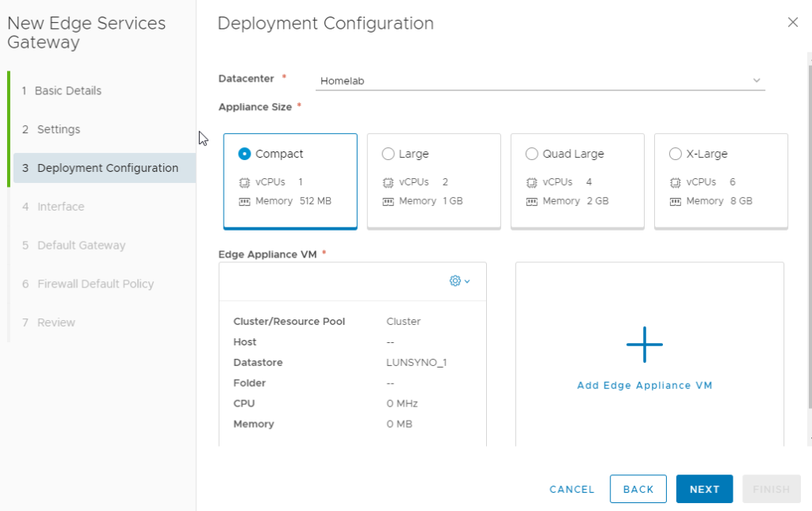Go to step 1 Basic Details
Screen dimensions: 812x511
pos(61,90)
